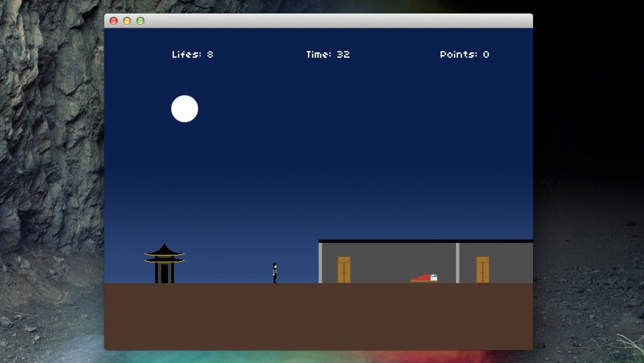
Task: Click the "Time: 32" timer
Action: [328, 54]
